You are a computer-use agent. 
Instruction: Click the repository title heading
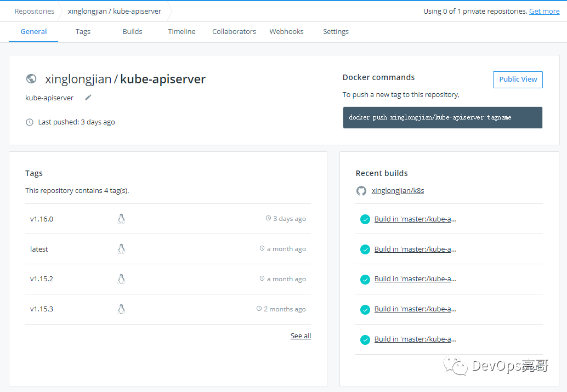(125, 79)
